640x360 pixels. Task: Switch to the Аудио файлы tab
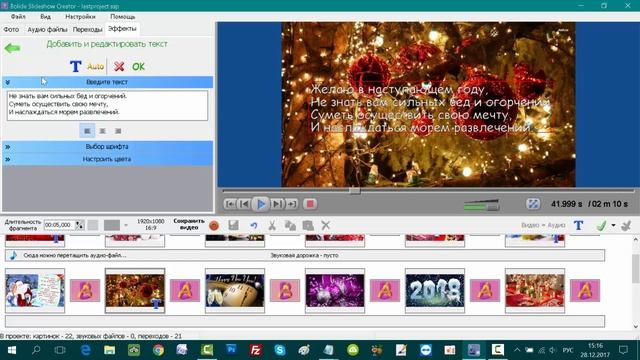tap(47, 29)
